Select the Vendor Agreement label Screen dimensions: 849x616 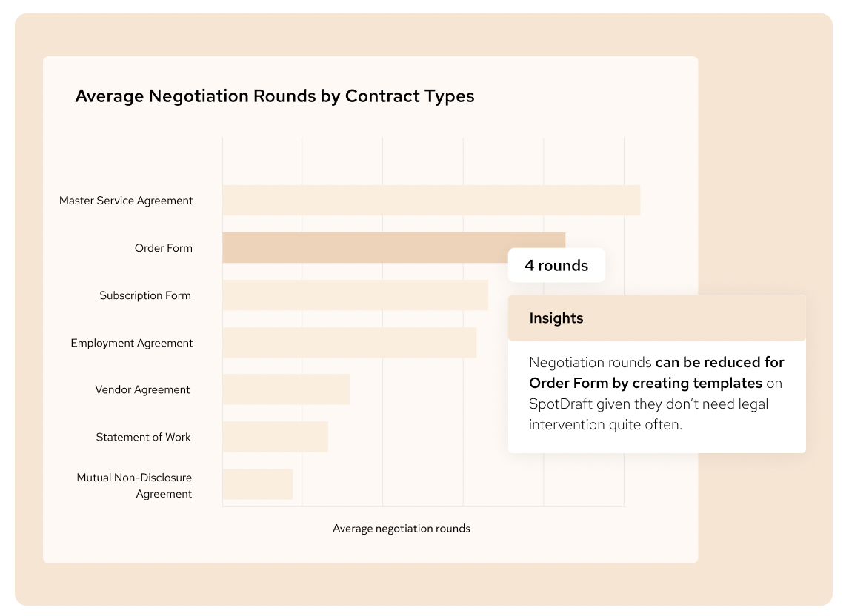coord(142,389)
